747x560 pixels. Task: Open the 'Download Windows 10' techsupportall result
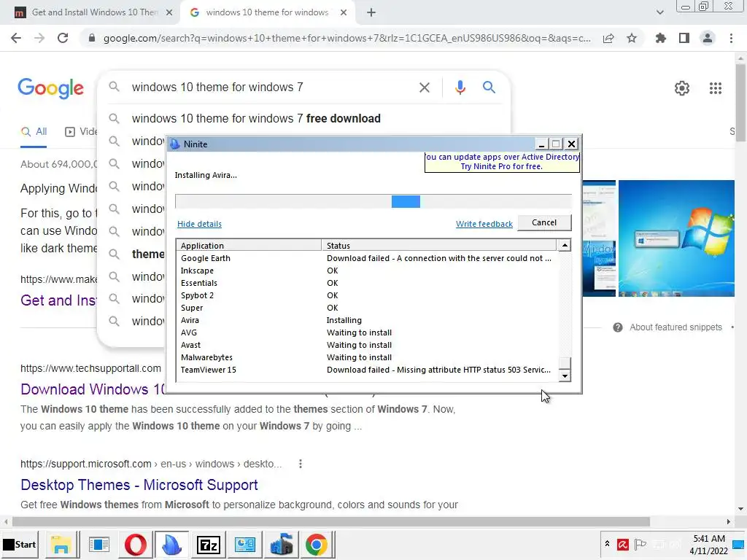93,389
